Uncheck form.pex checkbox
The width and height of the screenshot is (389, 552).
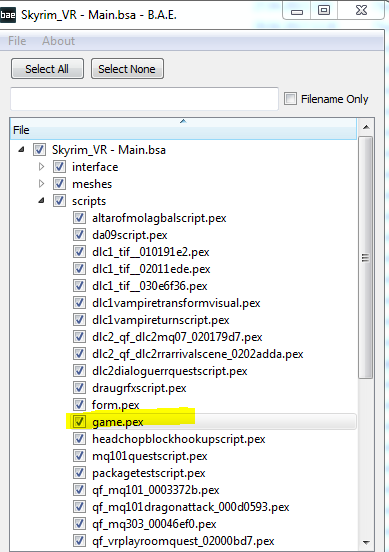coord(79,405)
